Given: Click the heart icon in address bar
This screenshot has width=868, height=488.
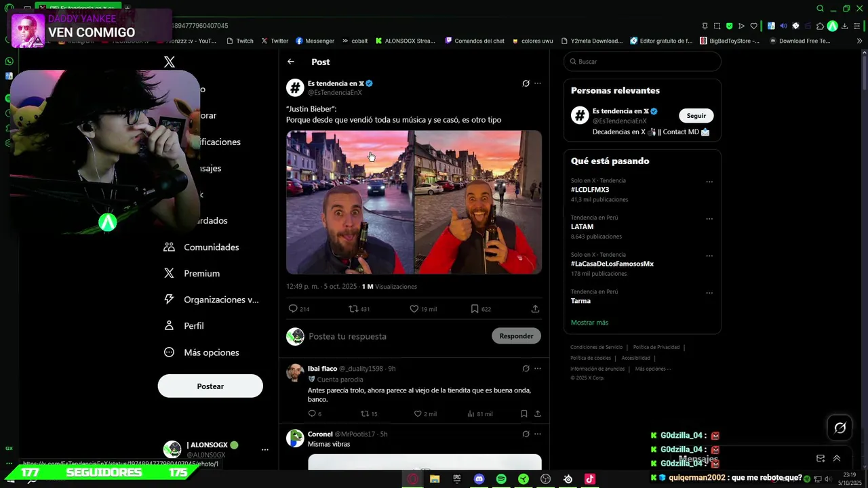Looking at the screenshot, I should [x=753, y=26].
